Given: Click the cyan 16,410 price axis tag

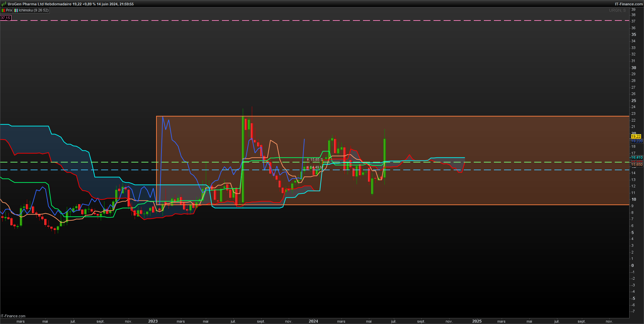Looking at the screenshot, I should click(637, 157).
